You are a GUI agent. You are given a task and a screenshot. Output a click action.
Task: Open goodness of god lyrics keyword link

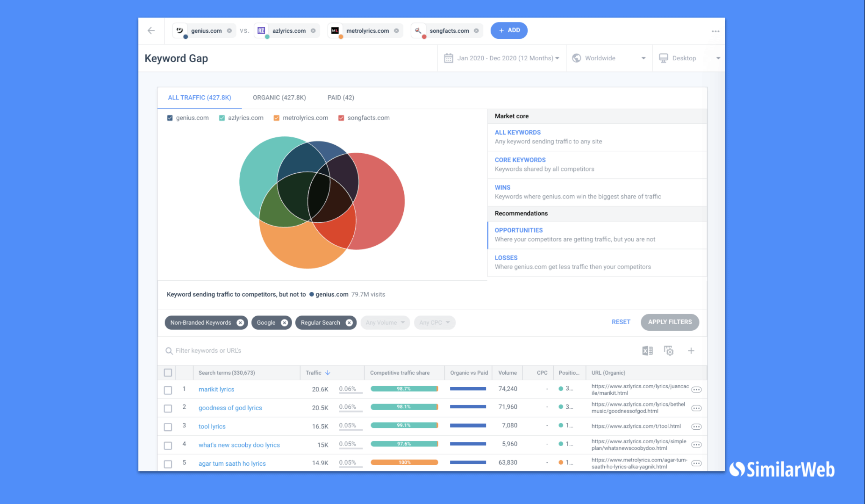(230, 408)
